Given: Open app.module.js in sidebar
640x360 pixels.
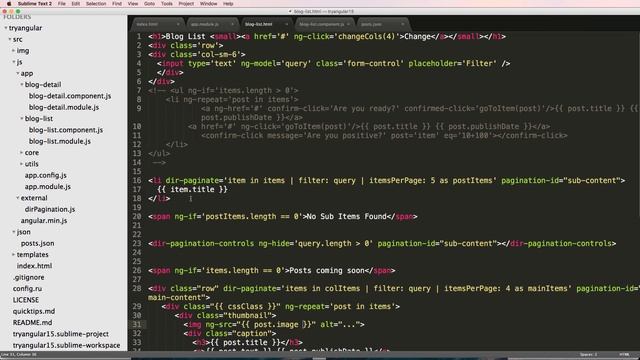Looking at the screenshot, I should coord(47,187).
